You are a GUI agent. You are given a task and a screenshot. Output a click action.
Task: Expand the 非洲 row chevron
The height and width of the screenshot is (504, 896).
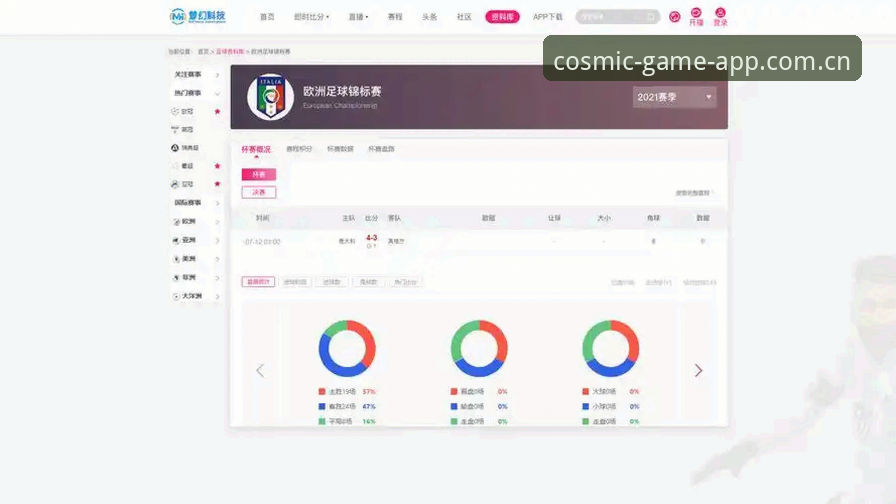tap(217, 278)
